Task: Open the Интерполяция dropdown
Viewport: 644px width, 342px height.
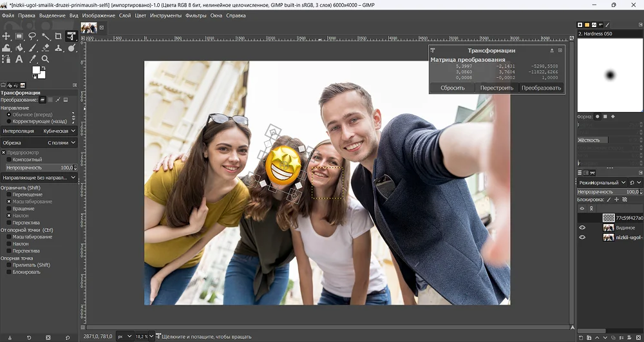Action: pyautogui.click(x=39, y=131)
